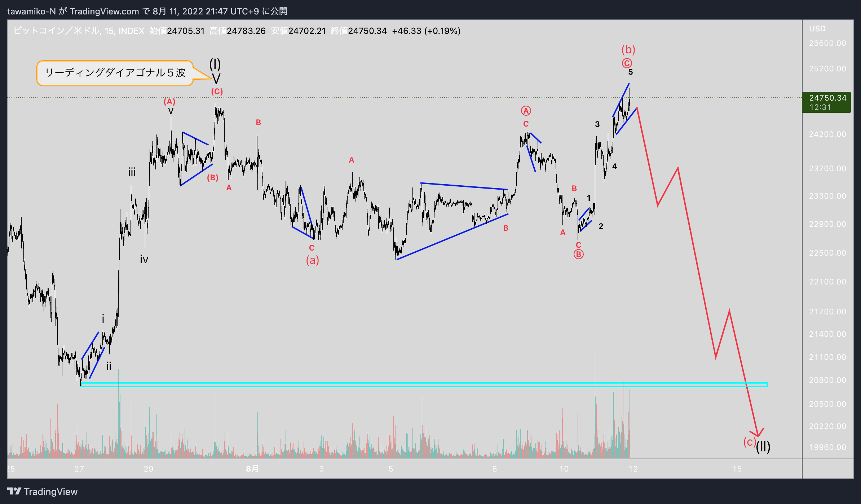Click the red (b) wave label
Image resolution: width=861 pixels, height=504 pixels.
[x=628, y=49]
